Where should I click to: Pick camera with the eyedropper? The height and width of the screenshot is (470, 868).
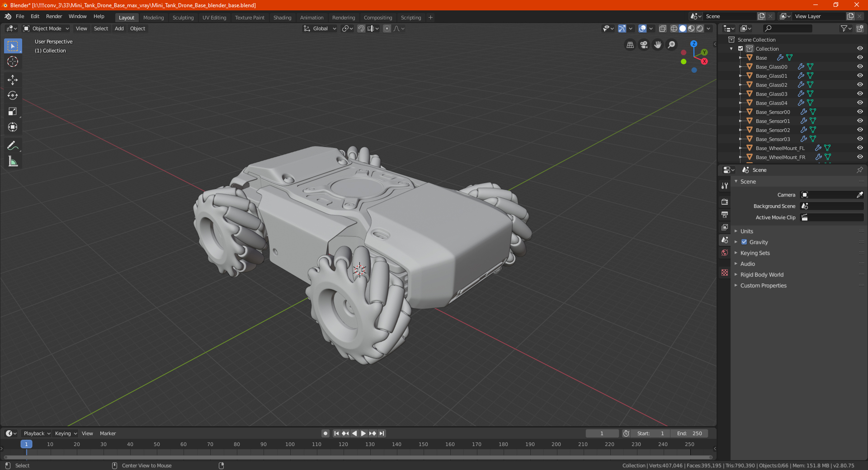(859, 195)
